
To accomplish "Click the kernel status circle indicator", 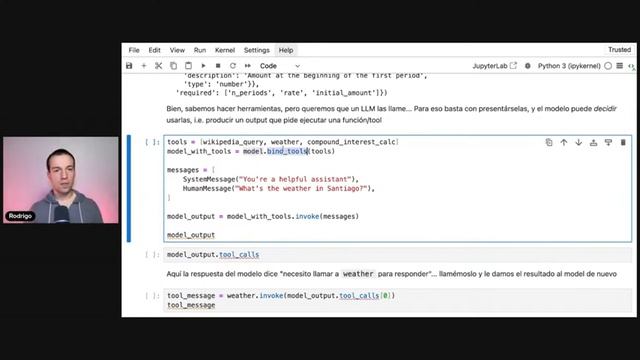I will click(608, 66).
